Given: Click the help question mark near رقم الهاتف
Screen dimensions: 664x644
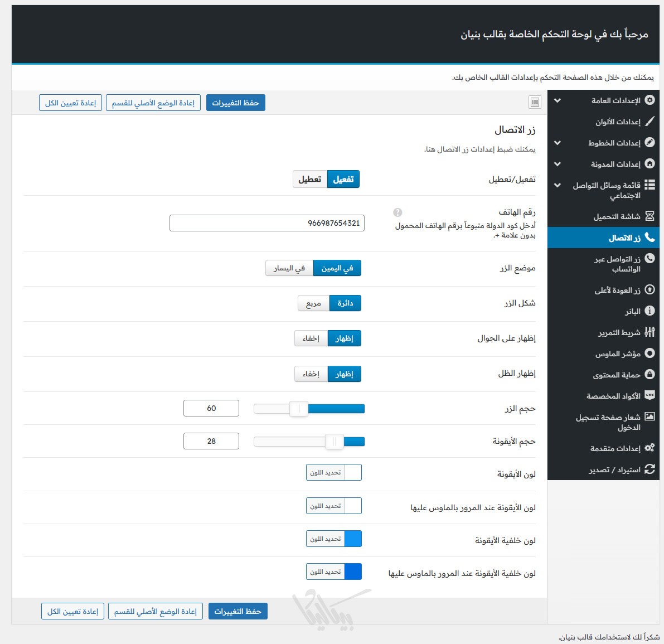Looking at the screenshot, I should click(x=398, y=212).
